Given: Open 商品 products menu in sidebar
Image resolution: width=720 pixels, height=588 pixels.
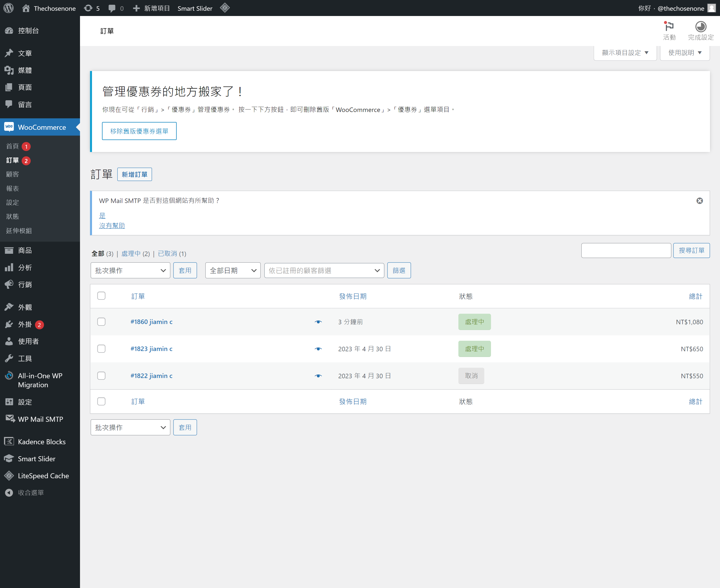Looking at the screenshot, I should tap(25, 250).
